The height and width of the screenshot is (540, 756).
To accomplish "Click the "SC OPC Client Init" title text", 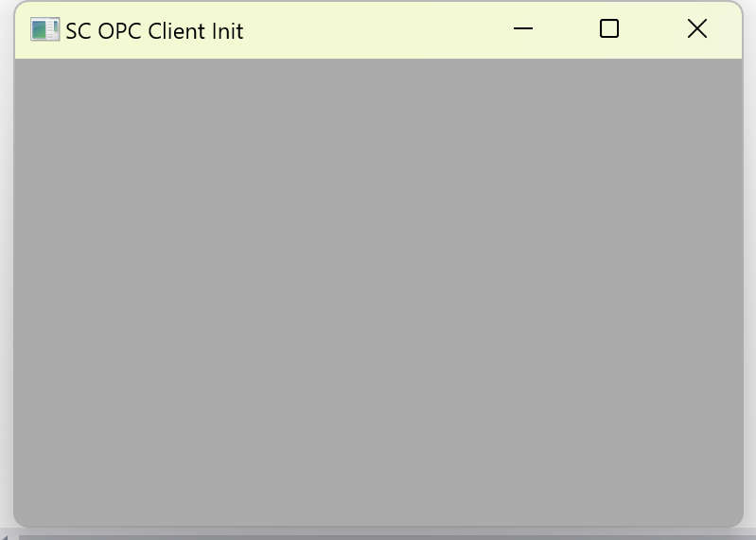I will [154, 31].
